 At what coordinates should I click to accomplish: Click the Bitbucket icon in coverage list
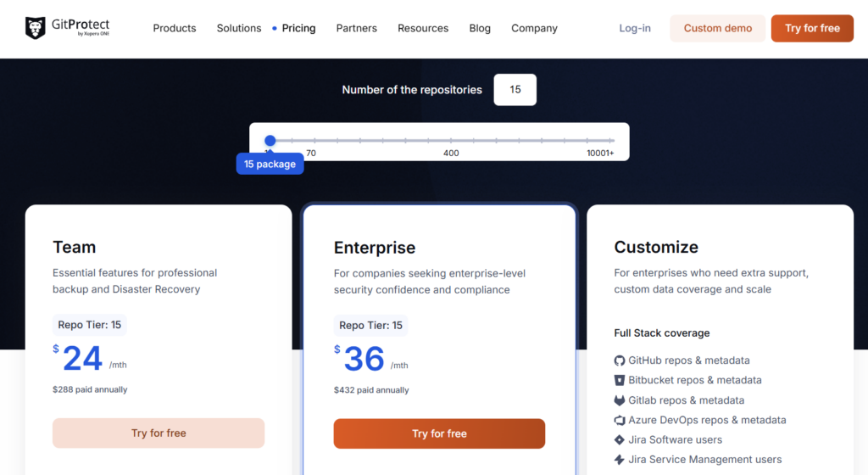[620, 380]
